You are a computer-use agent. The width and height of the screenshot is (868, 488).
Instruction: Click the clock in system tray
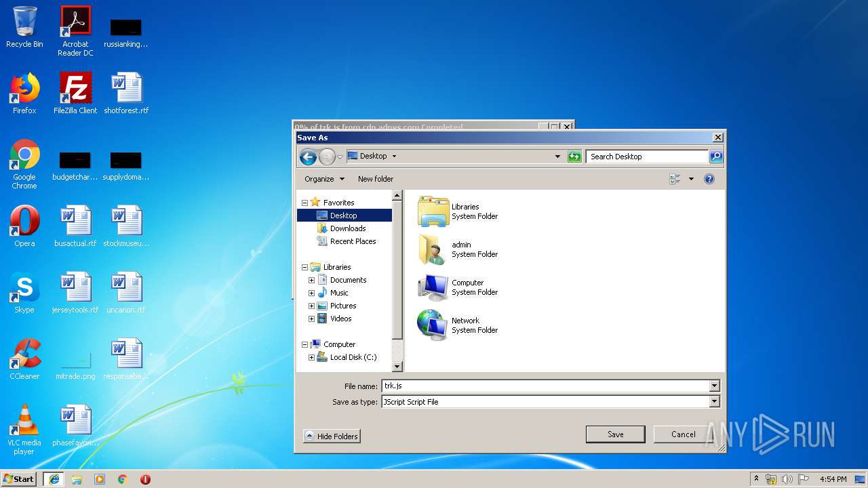point(833,479)
